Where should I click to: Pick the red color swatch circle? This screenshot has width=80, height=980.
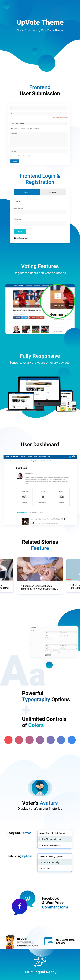pos(8,740)
